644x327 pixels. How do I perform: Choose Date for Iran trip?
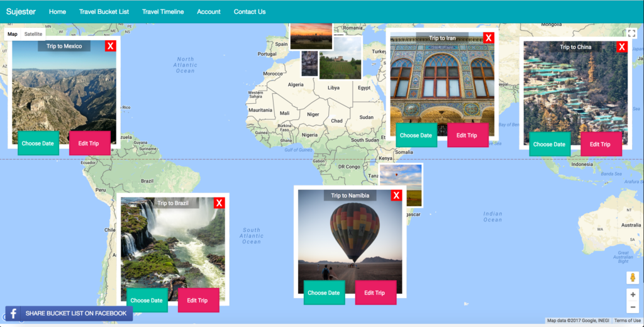(416, 135)
